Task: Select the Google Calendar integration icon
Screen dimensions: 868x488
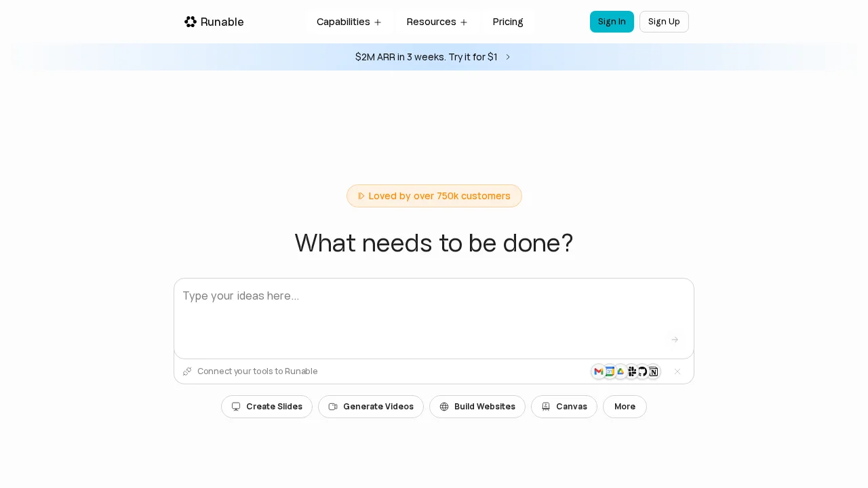Action: 610,371
